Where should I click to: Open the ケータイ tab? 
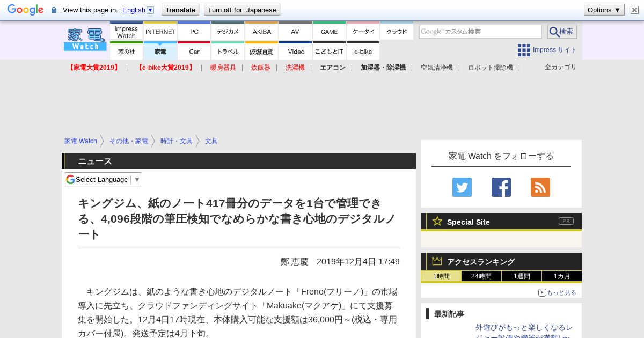click(363, 31)
